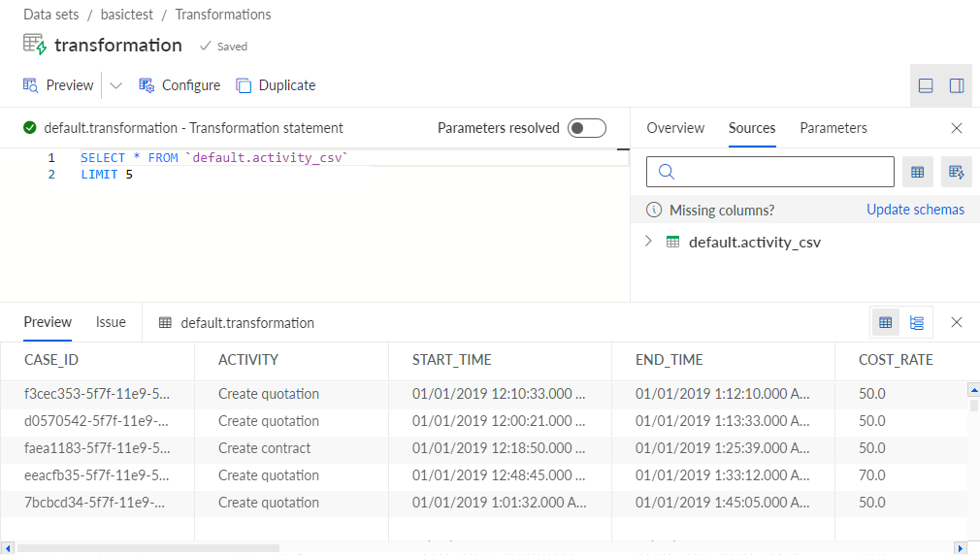Click the horizontal scrollbar left arrow
This screenshot has height=555, width=980.
pyautogui.click(x=7, y=548)
